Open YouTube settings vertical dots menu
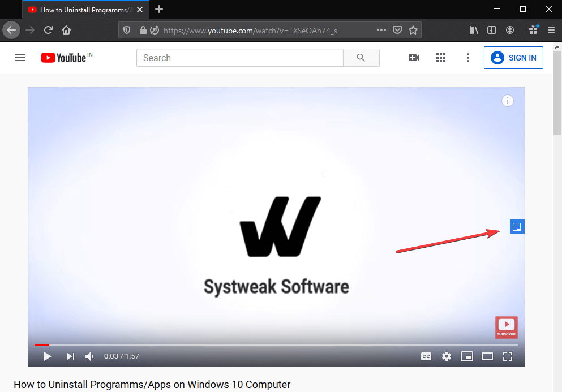Screen dimensions: 562x392 click(467, 58)
